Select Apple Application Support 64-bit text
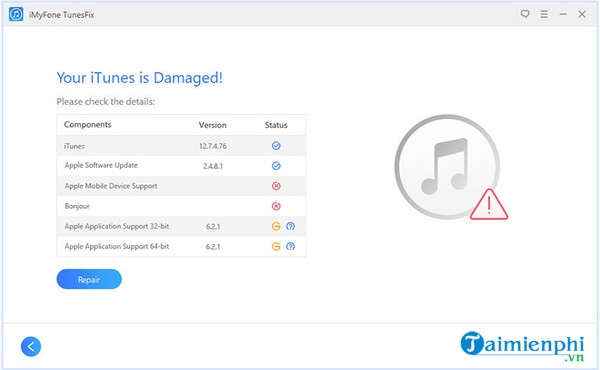 [117, 246]
